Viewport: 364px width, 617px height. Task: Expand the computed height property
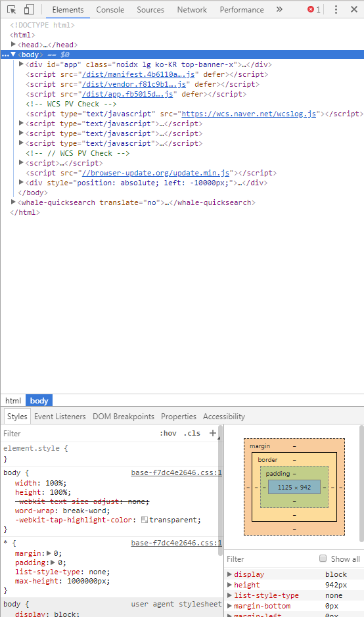pyautogui.click(x=229, y=585)
